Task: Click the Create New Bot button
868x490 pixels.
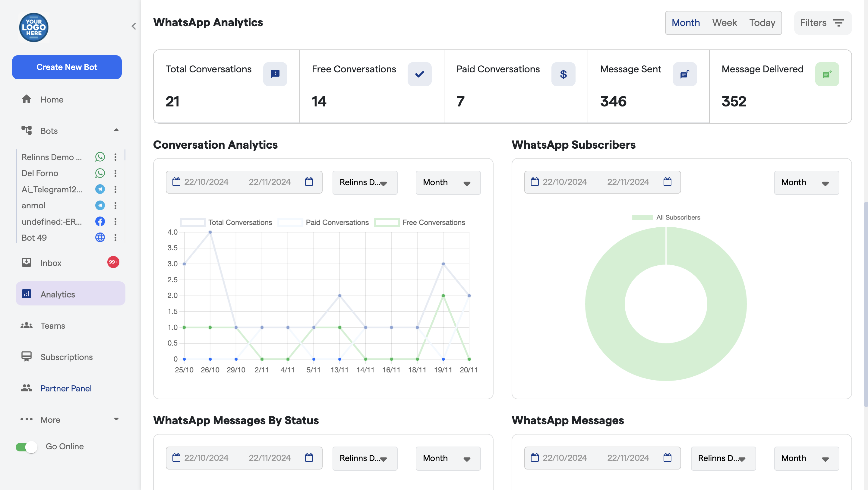Action: [67, 67]
